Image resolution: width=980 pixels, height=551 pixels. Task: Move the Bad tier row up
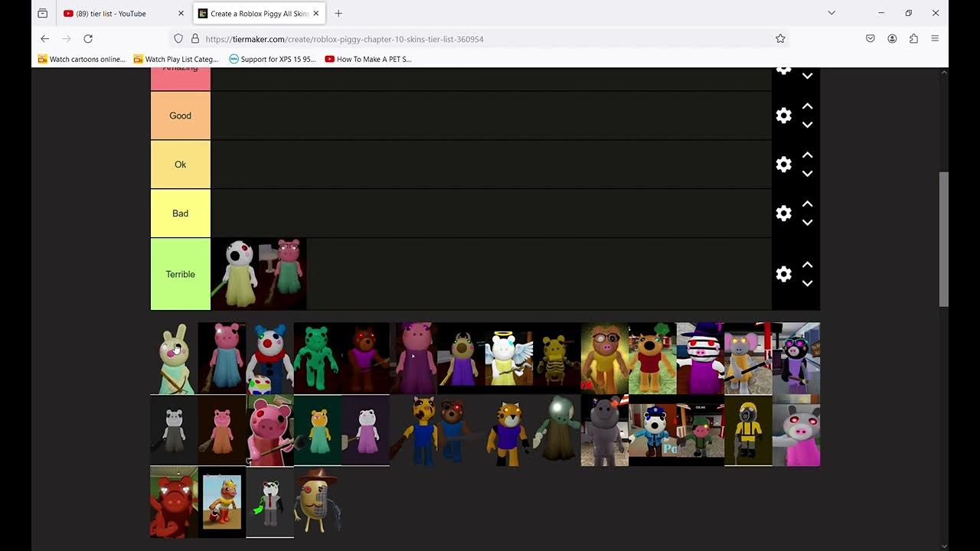[x=807, y=204]
